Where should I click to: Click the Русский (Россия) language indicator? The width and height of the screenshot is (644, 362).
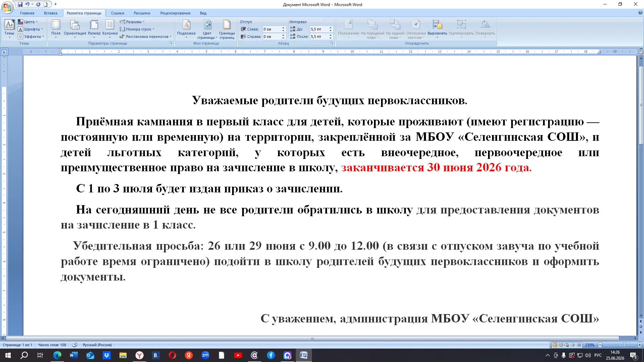[x=97, y=345]
